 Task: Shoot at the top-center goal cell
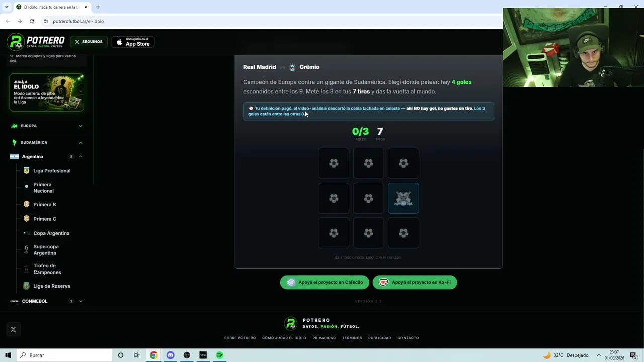(368, 163)
